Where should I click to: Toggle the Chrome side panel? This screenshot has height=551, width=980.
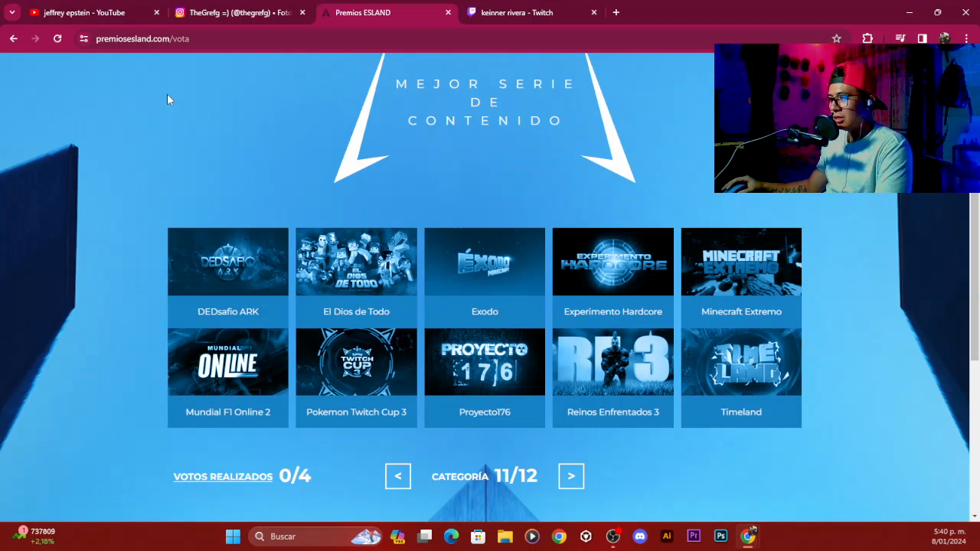(923, 38)
